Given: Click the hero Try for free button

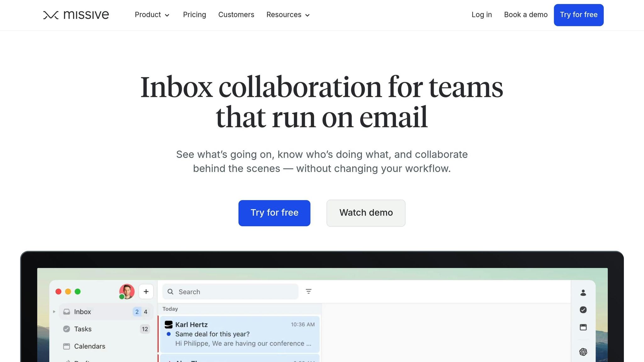Looking at the screenshot, I should click(274, 213).
